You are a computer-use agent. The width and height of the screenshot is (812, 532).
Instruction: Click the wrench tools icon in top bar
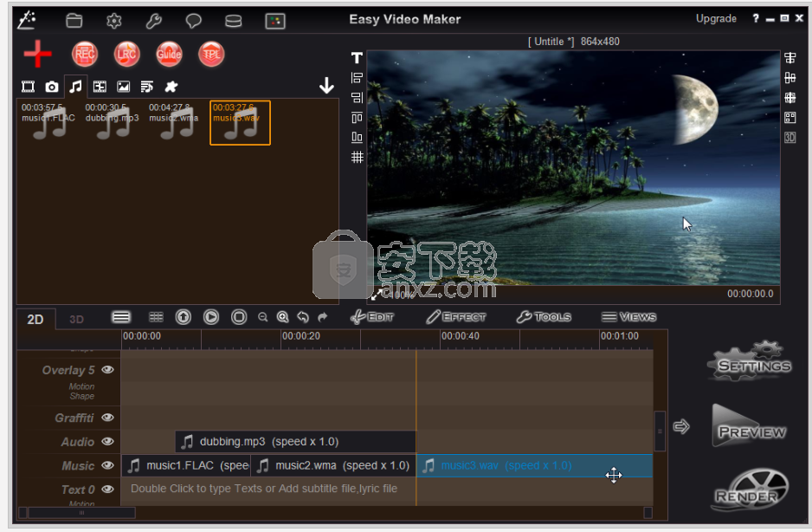[x=154, y=21]
